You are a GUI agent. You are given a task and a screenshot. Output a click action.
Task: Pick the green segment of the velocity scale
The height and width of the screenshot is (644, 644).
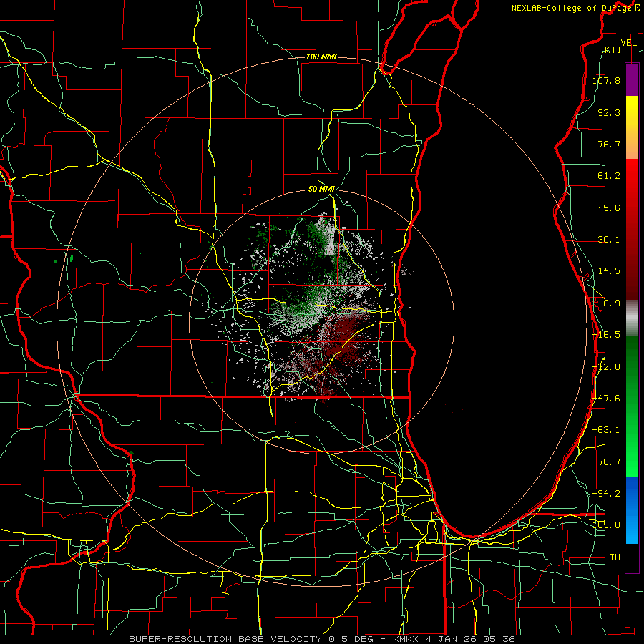(x=632, y=406)
